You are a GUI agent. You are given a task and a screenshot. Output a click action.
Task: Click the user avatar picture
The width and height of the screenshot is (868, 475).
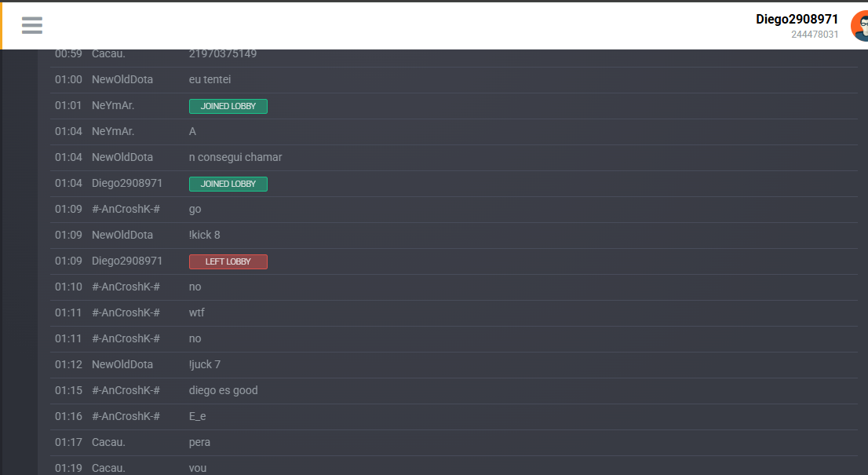[859, 25]
